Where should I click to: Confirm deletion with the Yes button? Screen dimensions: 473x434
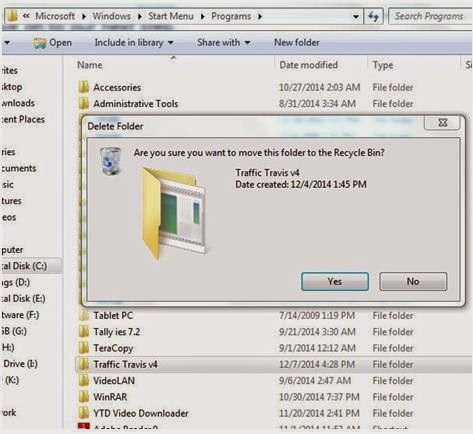[335, 281]
